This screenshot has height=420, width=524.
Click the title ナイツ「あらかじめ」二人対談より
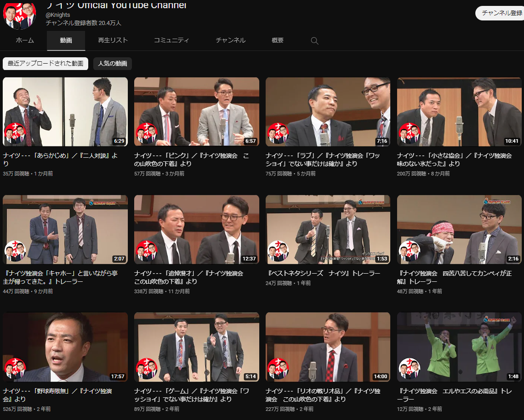(x=60, y=160)
